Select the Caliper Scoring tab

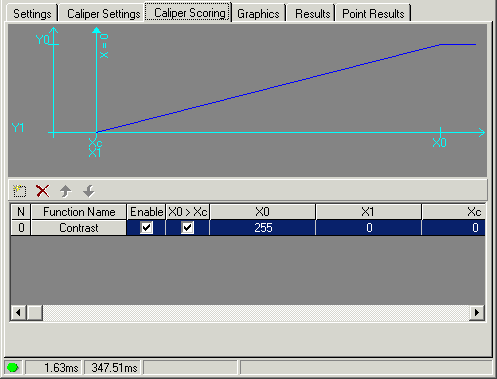189,13
